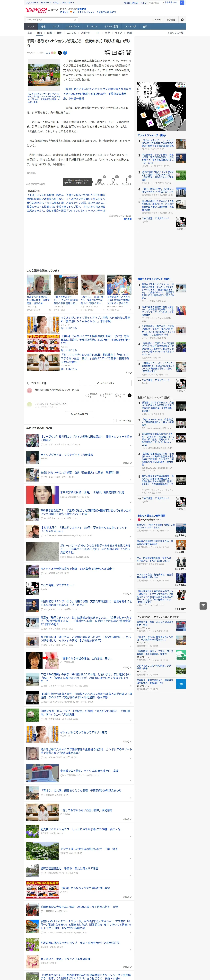
Task: Open the 購入履歴 link
Action: tap(171, 20)
